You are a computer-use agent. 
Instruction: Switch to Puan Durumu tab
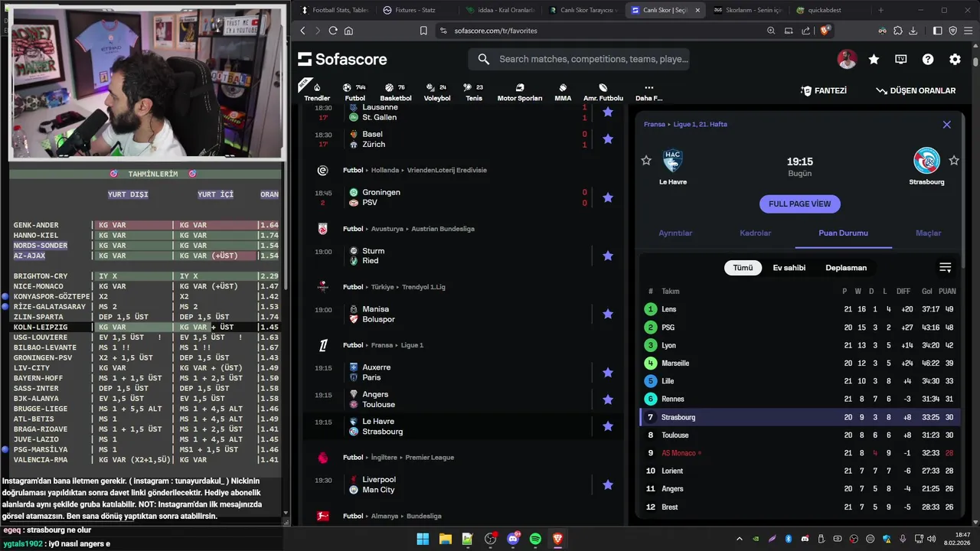coord(843,233)
